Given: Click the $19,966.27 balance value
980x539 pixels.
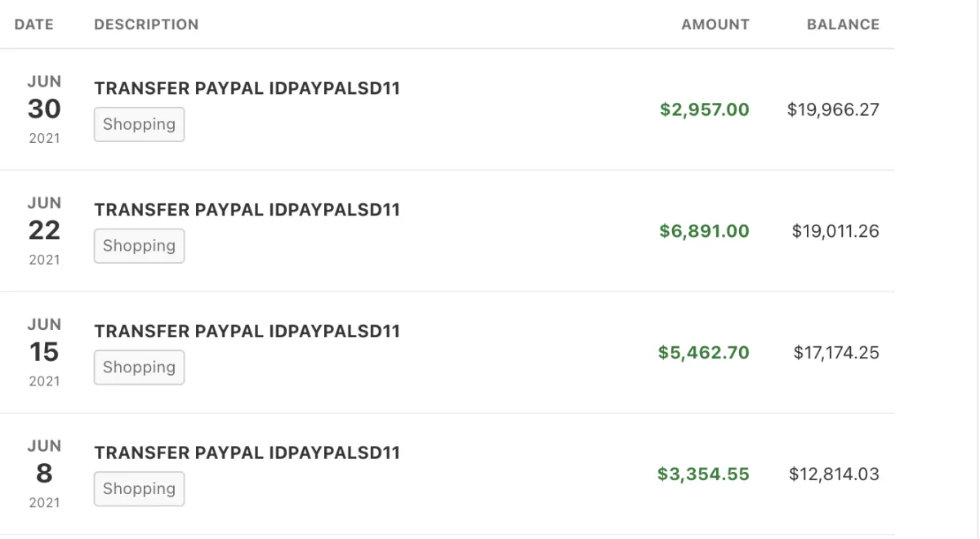Looking at the screenshot, I should [x=833, y=109].
